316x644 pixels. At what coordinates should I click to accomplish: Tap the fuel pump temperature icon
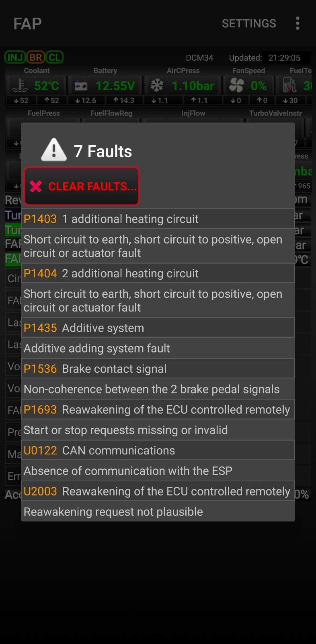(289, 85)
